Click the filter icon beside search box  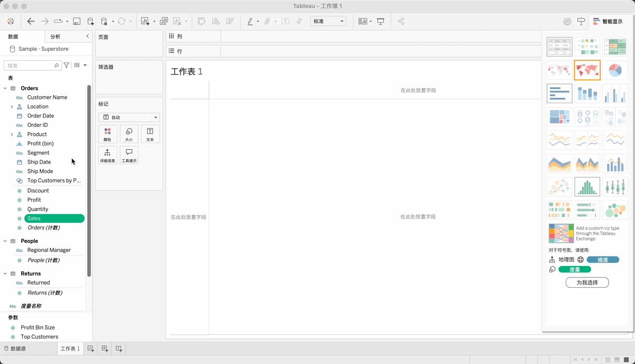click(x=67, y=65)
